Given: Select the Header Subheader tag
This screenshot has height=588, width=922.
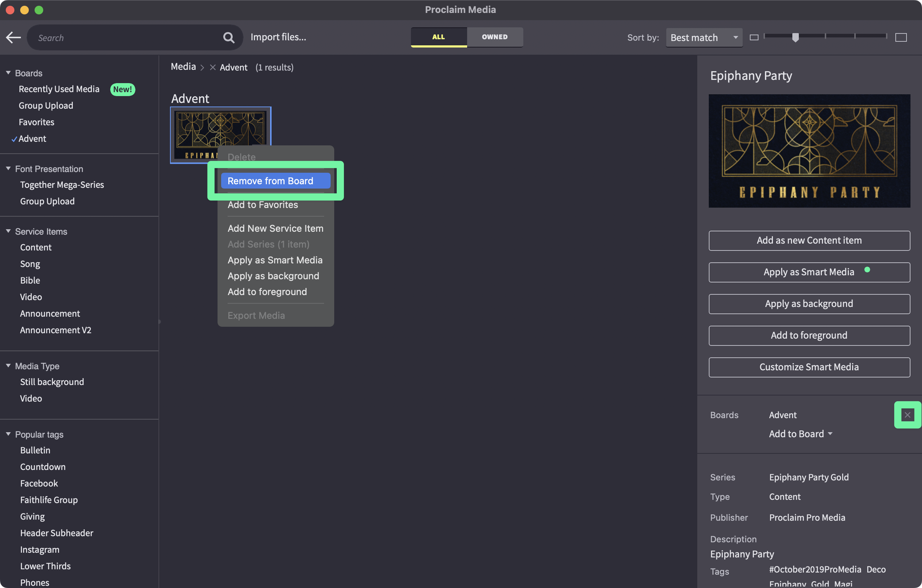Looking at the screenshot, I should pyautogui.click(x=57, y=533).
